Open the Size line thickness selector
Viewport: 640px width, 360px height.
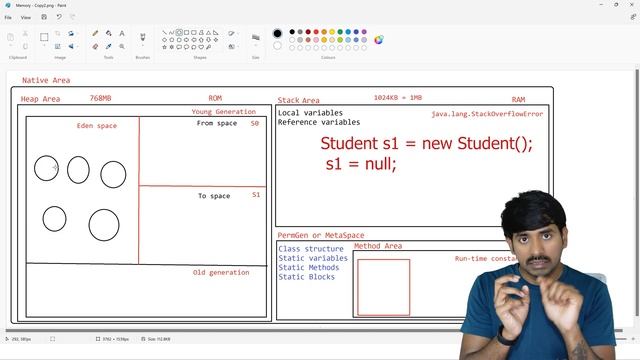[256, 38]
